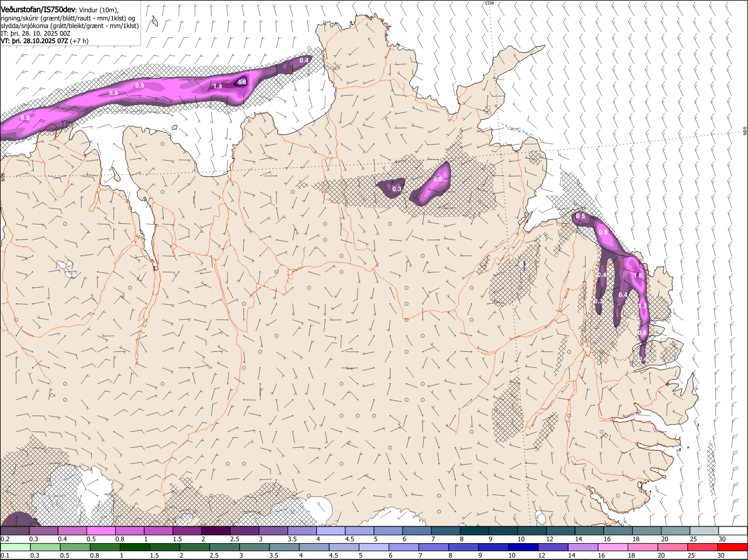Click the 'IT: þri. 28. 10. 2025 00Z' line

(x=36, y=33)
